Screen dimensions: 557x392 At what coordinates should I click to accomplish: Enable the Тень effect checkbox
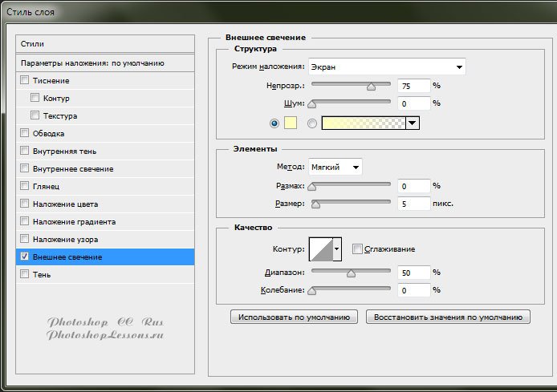[24, 274]
